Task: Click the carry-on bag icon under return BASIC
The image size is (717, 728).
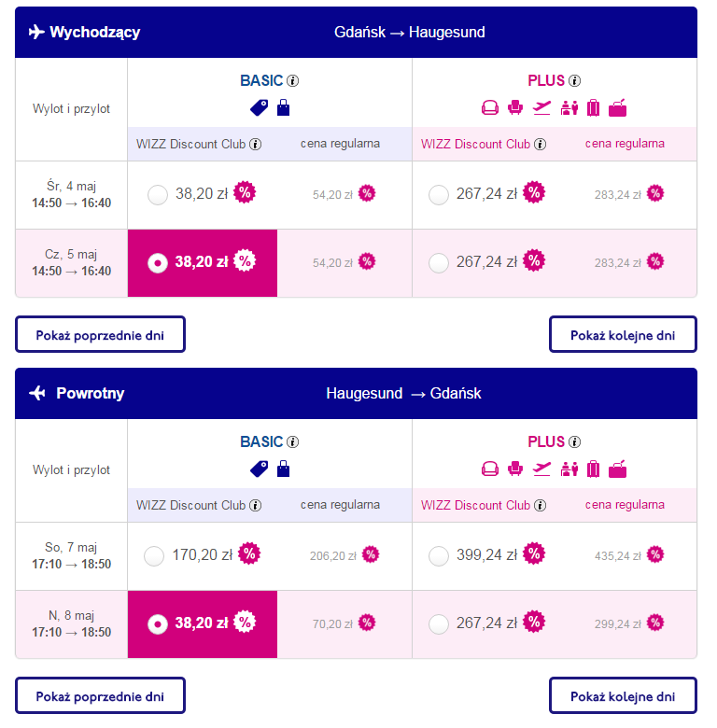Action: [x=283, y=469]
